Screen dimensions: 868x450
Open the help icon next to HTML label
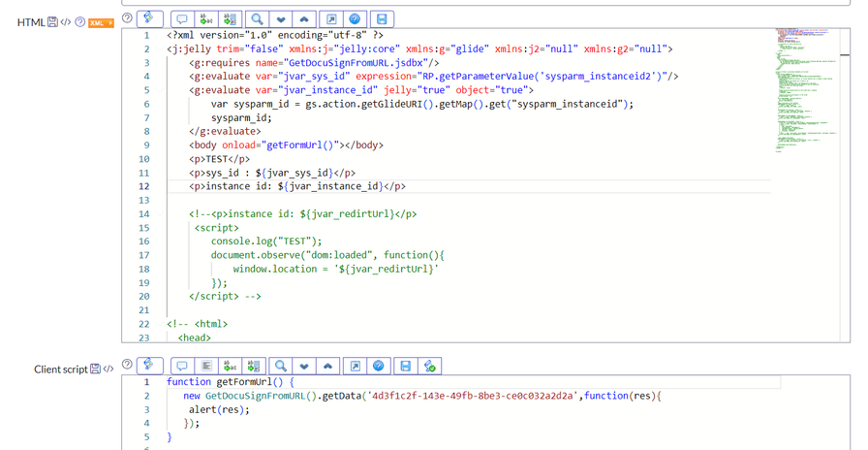coord(79,22)
